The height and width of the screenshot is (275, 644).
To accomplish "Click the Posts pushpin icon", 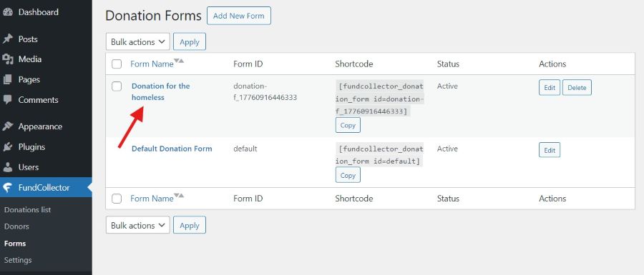I will (7, 39).
